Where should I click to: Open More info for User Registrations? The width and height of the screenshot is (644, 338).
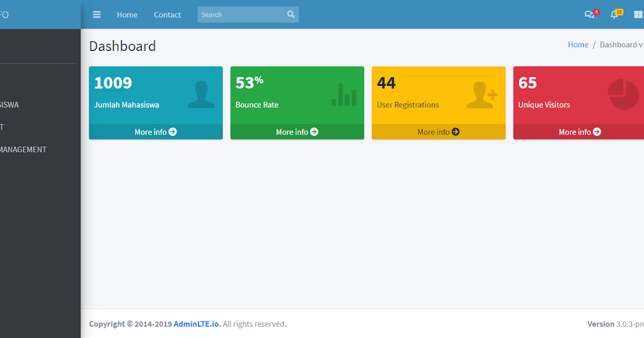(438, 131)
